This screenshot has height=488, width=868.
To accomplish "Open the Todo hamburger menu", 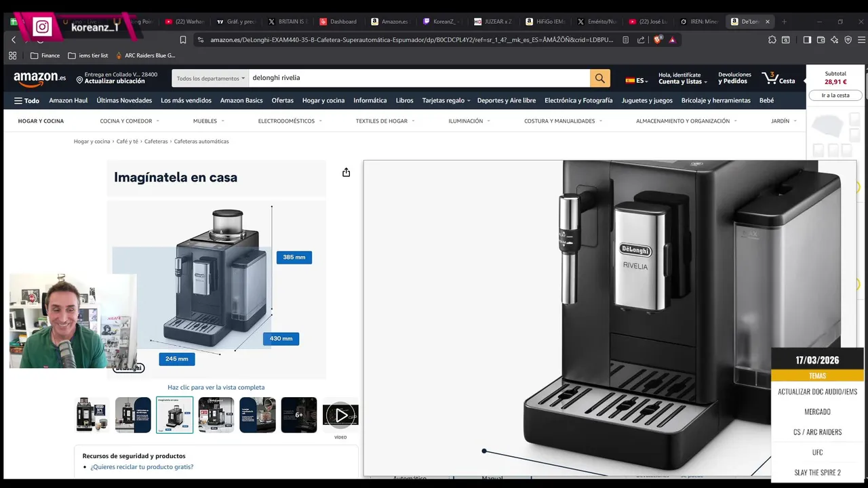I will pos(26,100).
